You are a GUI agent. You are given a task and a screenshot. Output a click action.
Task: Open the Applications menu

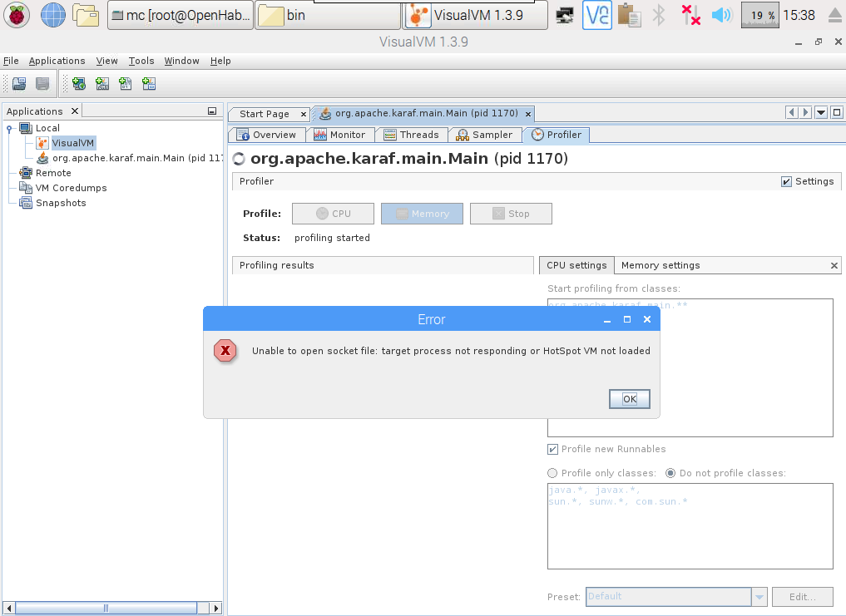pyautogui.click(x=57, y=61)
